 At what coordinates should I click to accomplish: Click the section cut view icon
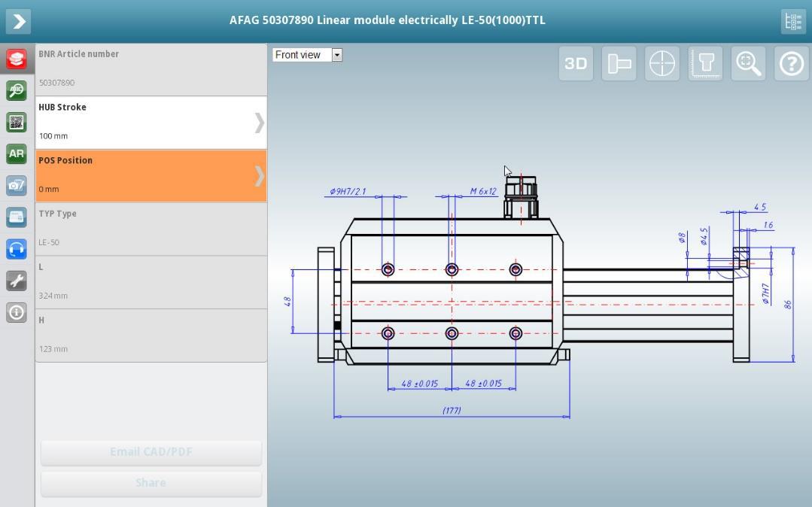tap(619, 64)
